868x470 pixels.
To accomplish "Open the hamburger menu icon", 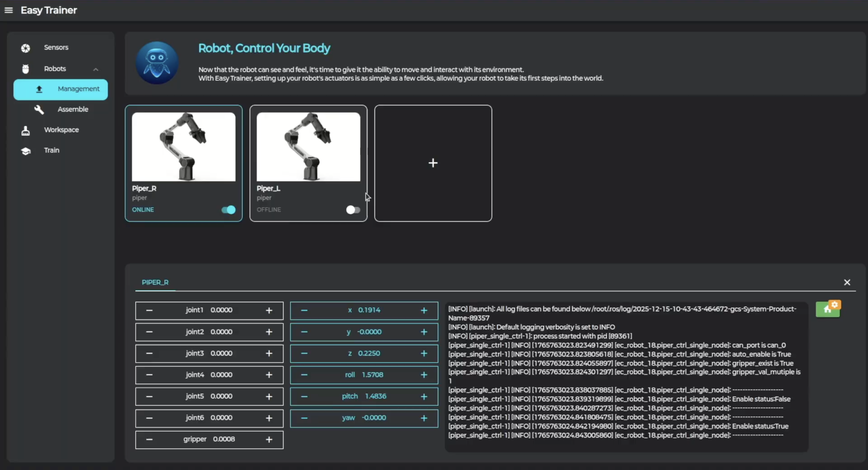I will pos(8,10).
